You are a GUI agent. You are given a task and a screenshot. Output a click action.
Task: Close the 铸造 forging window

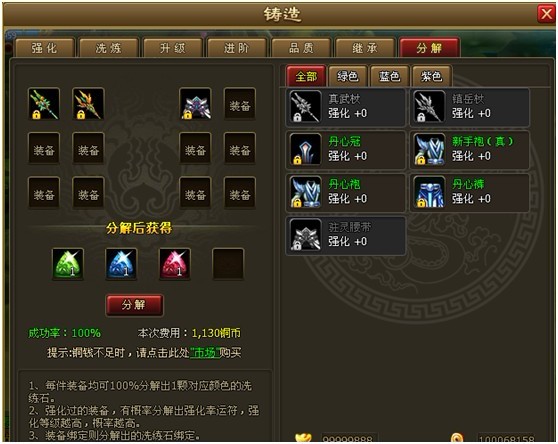point(546,14)
